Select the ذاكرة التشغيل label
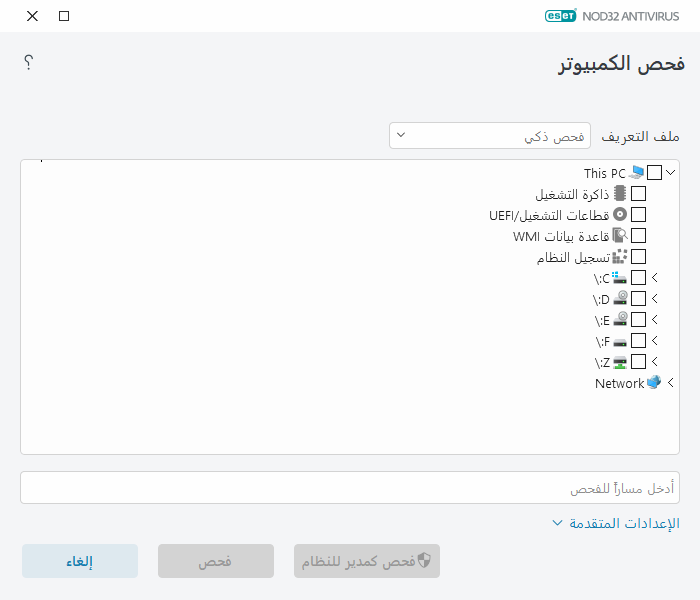Screen dimensions: 700x600 click(572, 194)
